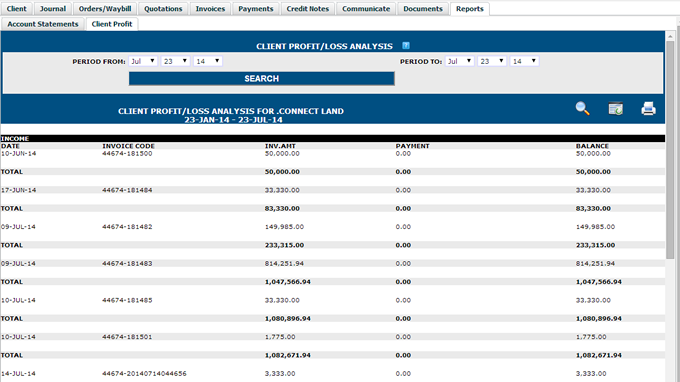Image resolution: width=680 pixels, height=382 pixels.
Task: Click invoice code 44674-20140714044656
Action: click(x=144, y=373)
